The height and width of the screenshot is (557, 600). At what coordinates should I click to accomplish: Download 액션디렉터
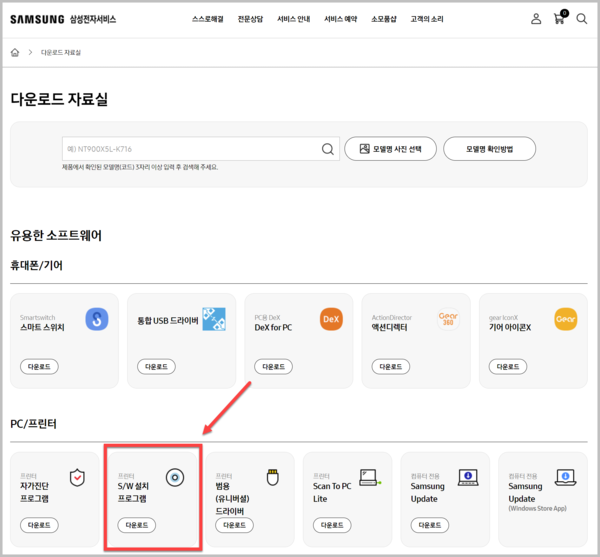click(391, 366)
